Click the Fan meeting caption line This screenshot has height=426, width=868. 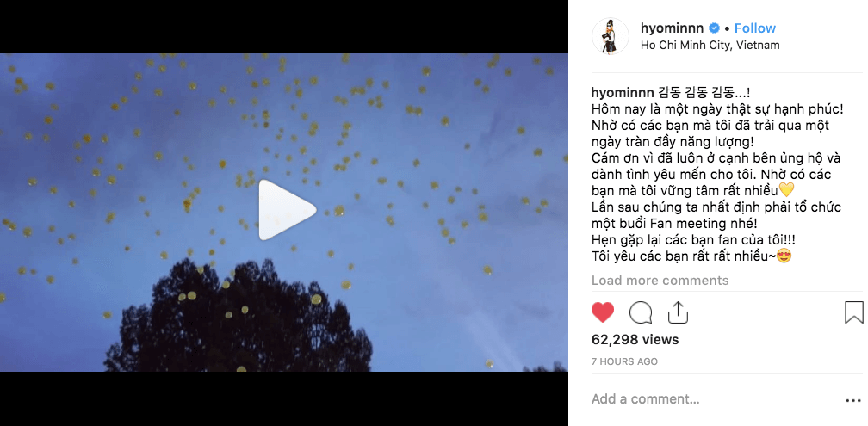point(673,224)
